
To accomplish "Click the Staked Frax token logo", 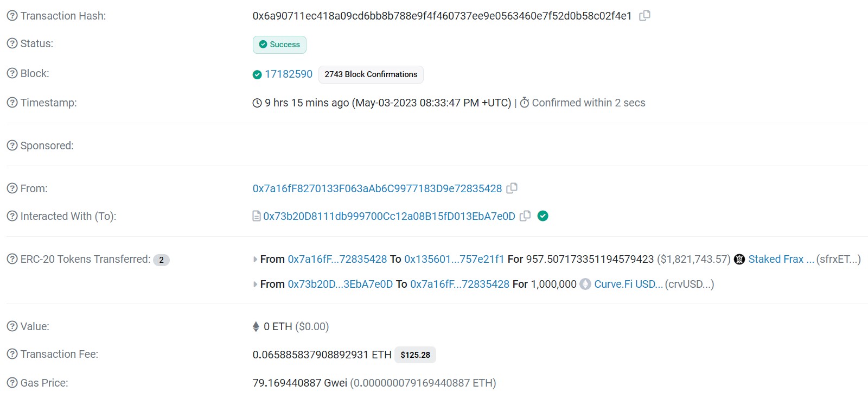I will click(738, 259).
